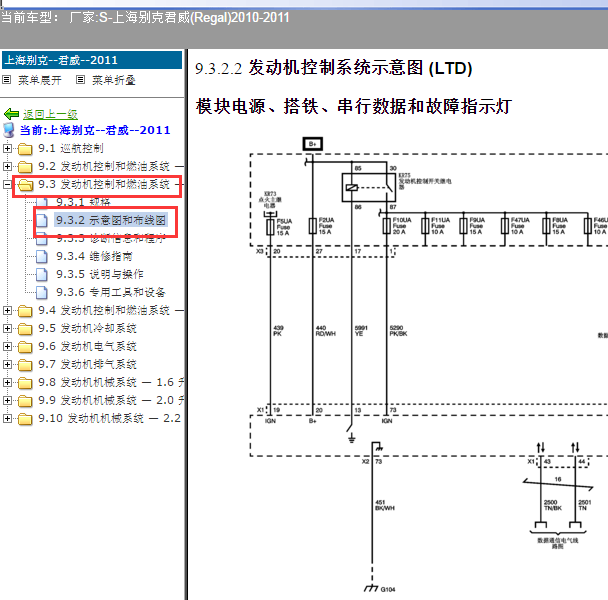
Task: Click the 菜单折叠 collapse-all button
Action: pyautogui.click(x=114, y=80)
